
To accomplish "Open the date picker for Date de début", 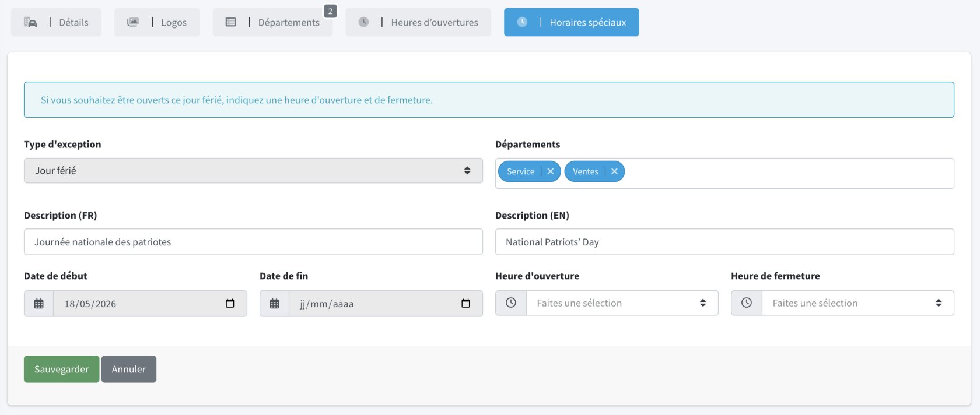I will [x=230, y=304].
